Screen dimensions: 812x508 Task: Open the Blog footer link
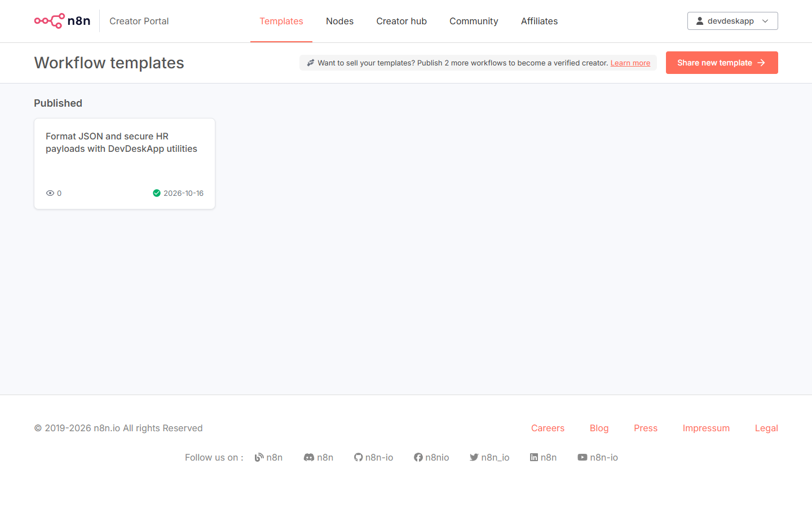[x=599, y=428]
